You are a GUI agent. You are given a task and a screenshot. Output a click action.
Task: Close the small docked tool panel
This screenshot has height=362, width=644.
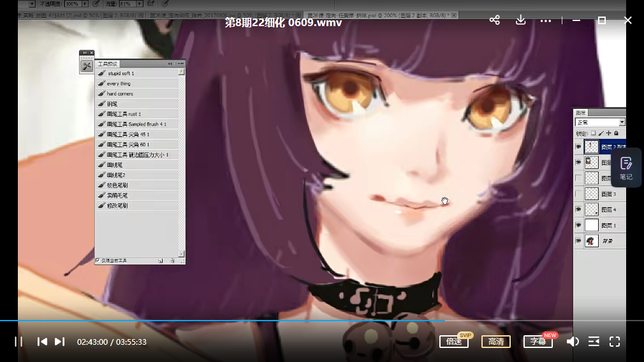tap(92, 52)
